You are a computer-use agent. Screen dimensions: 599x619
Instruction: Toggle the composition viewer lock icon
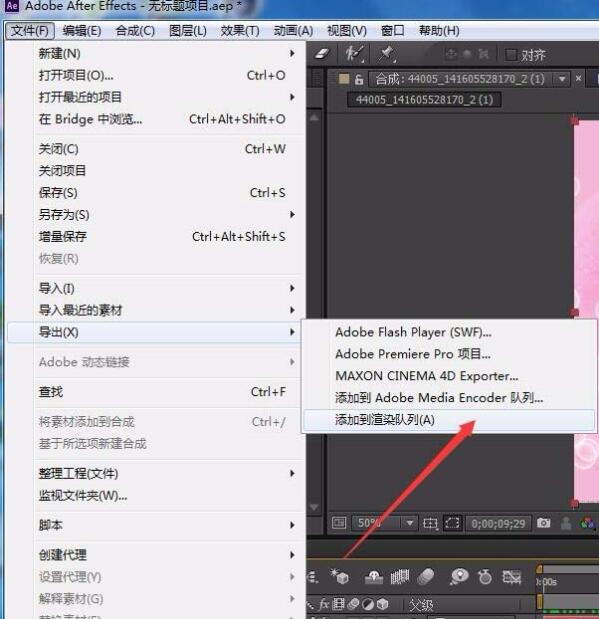click(359, 79)
